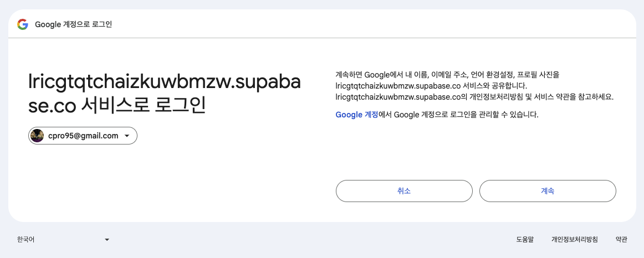Click the Google logo icon
The width and height of the screenshot is (644, 258).
click(x=23, y=24)
